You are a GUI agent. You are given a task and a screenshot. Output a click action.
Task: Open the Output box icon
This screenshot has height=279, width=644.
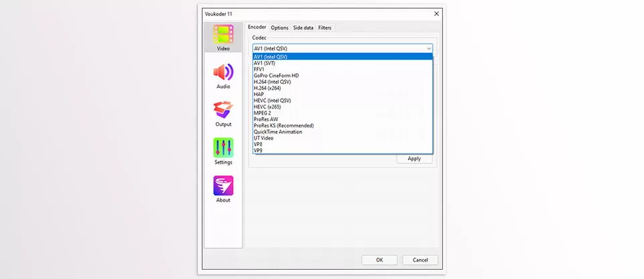tap(223, 110)
